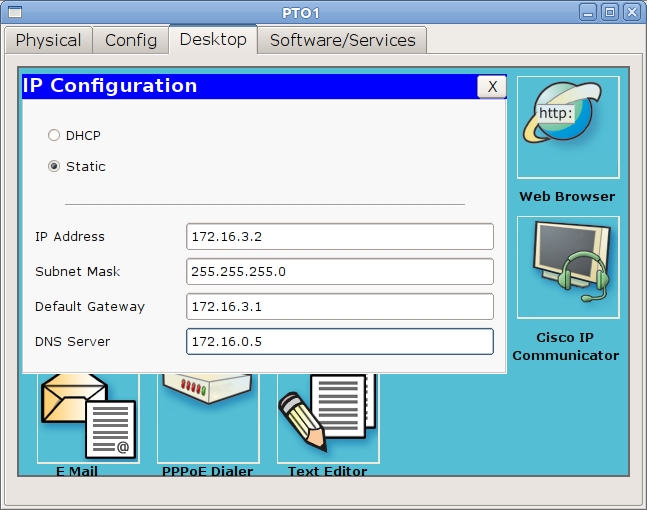647x510 pixels.
Task: Click the Default Gateway field
Action: 339,307
